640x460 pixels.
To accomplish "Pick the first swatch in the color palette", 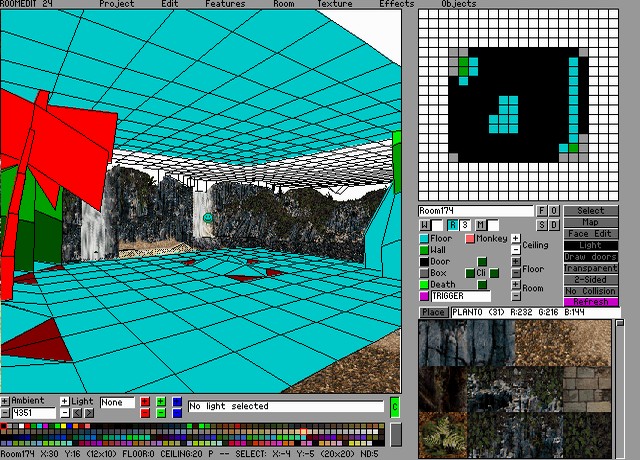I will pyautogui.click(x=5, y=428).
